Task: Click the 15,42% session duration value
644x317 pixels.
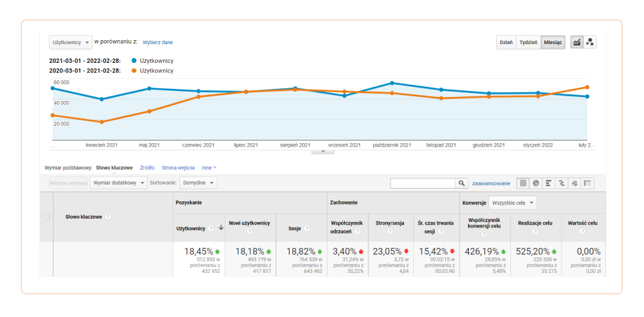Action: point(434,251)
